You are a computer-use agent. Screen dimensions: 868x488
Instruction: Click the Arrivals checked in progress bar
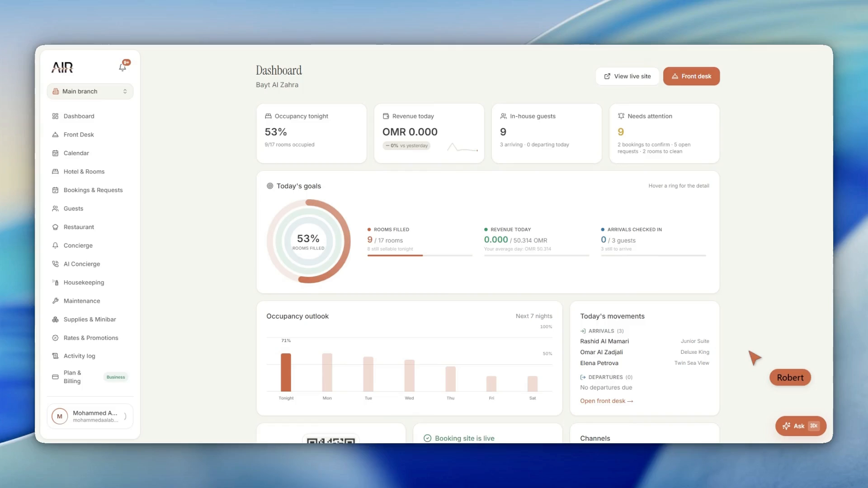coord(653,256)
